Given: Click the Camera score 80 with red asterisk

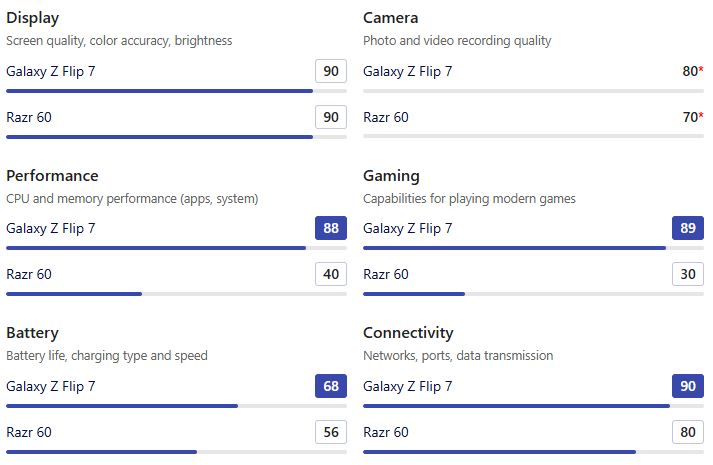Looking at the screenshot, I should click(693, 71).
